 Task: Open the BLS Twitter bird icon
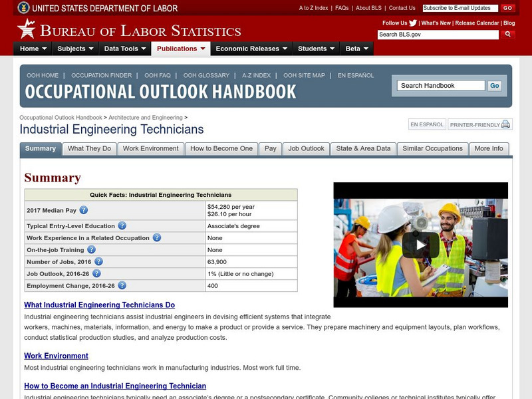(413, 23)
